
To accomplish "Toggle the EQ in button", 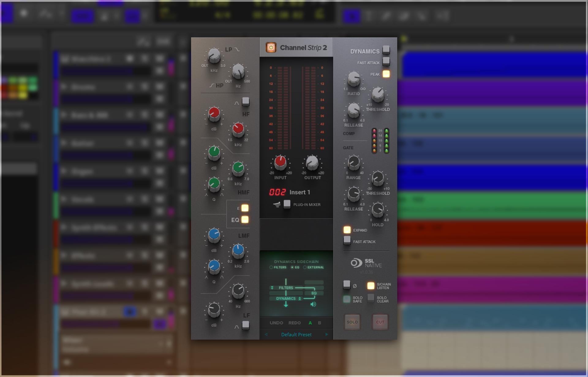I will [245, 219].
